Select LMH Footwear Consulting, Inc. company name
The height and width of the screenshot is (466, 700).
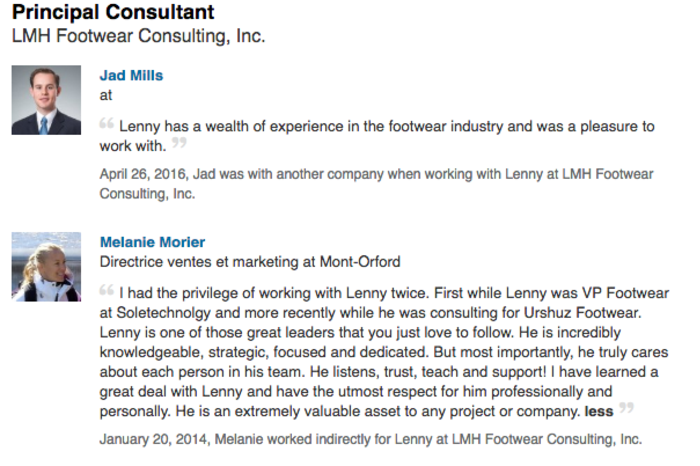pos(138,36)
